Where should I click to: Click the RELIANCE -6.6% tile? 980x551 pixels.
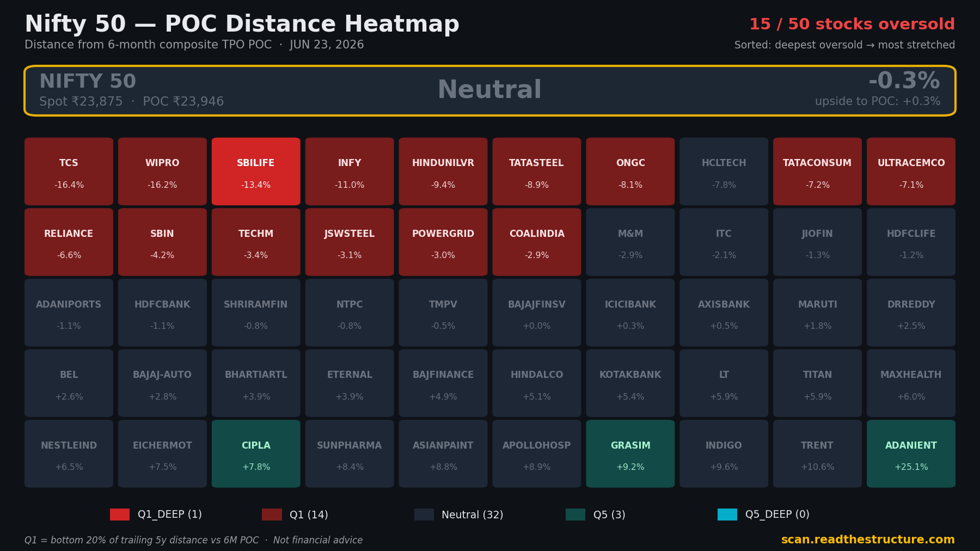69,242
